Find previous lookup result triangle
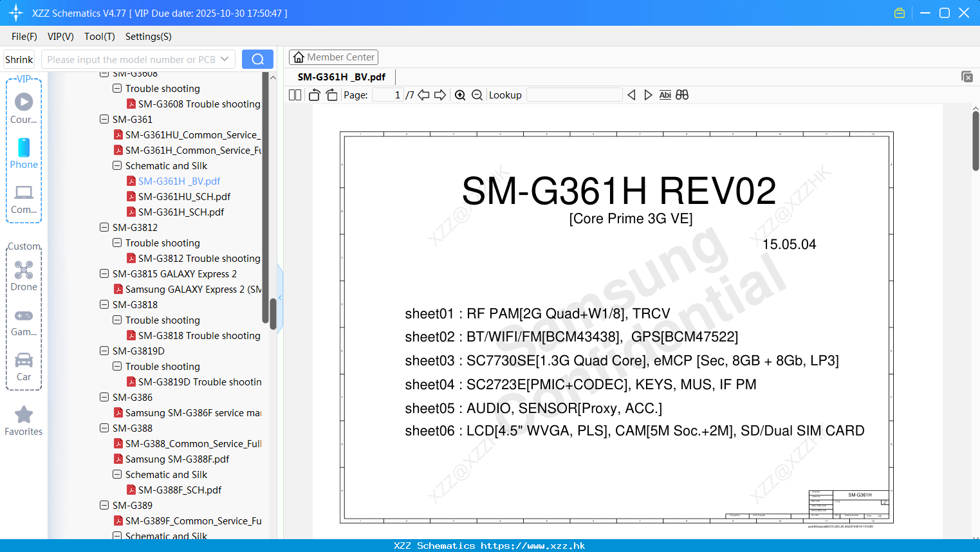Viewport: 980px width, 552px height. 631,95
